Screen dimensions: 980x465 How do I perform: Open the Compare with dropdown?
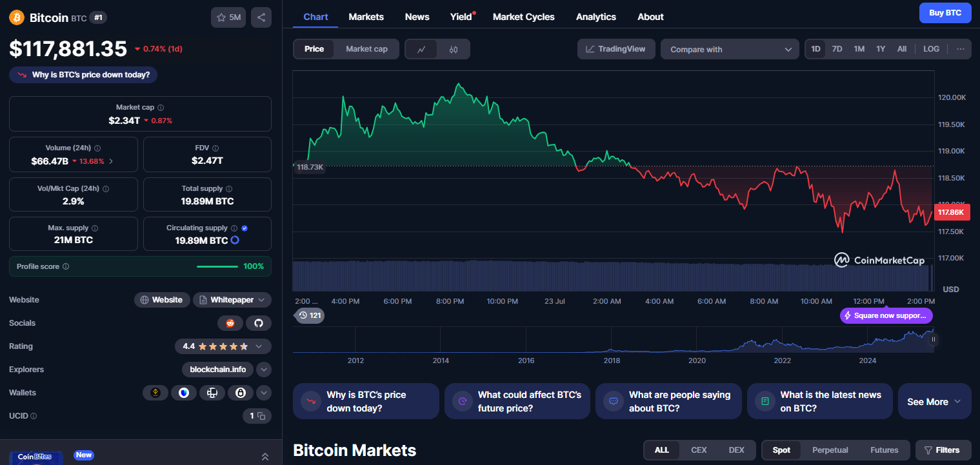[730, 49]
